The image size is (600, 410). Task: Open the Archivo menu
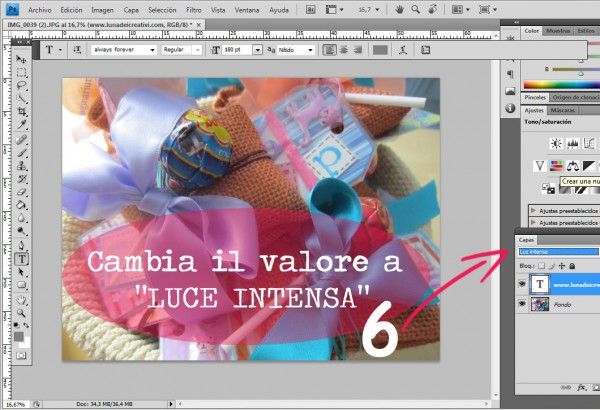coord(40,10)
